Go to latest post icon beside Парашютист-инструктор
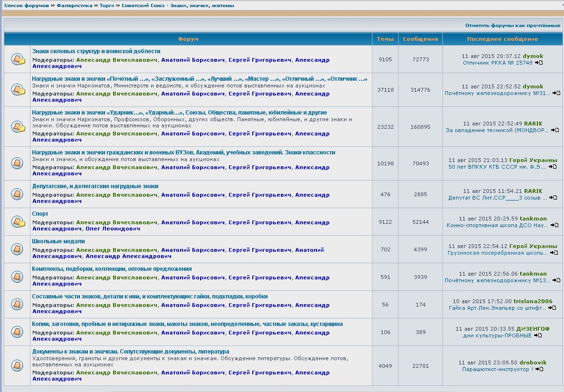 [539, 369]
